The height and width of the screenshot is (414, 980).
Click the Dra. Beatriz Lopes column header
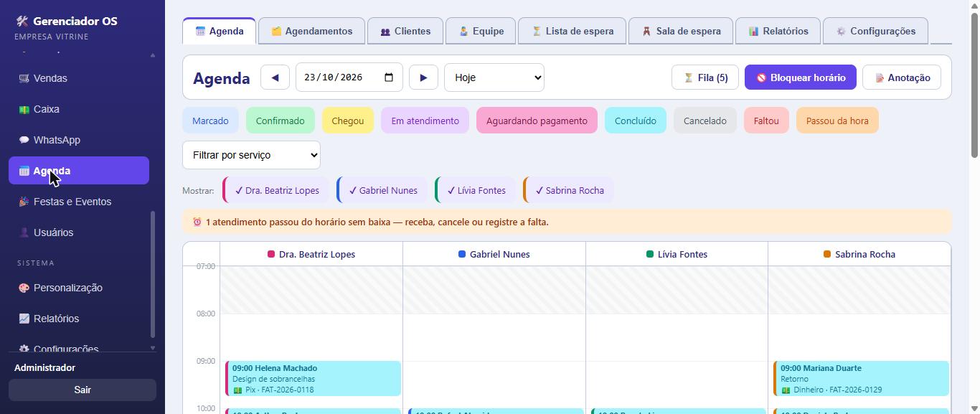pos(311,254)
